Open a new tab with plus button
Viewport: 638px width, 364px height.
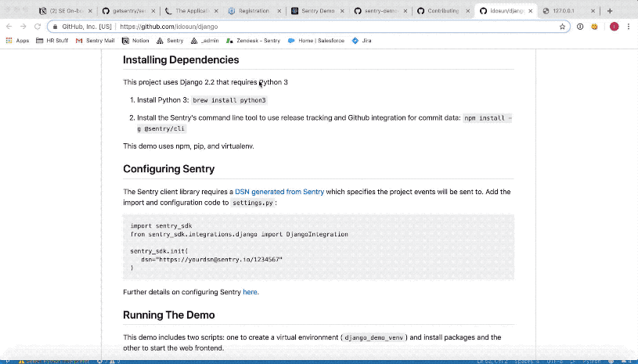click(x=610, y=11)
